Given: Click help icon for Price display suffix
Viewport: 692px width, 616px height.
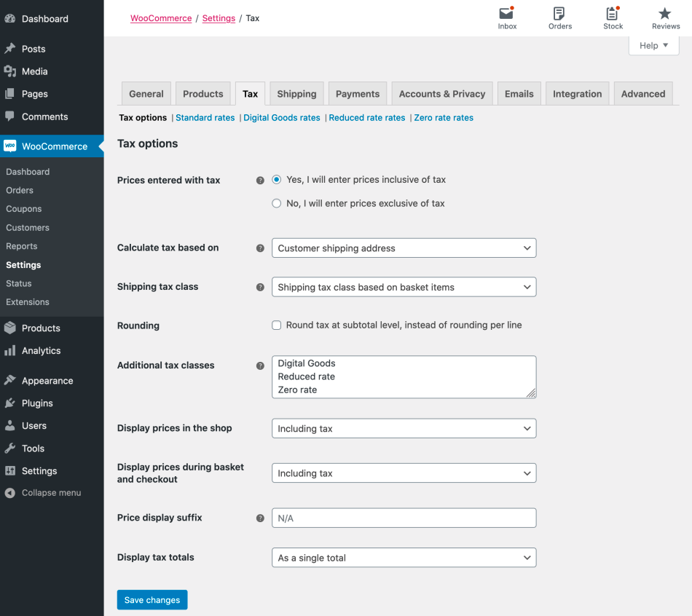Looking at the screenshot, I should point(260,518).
